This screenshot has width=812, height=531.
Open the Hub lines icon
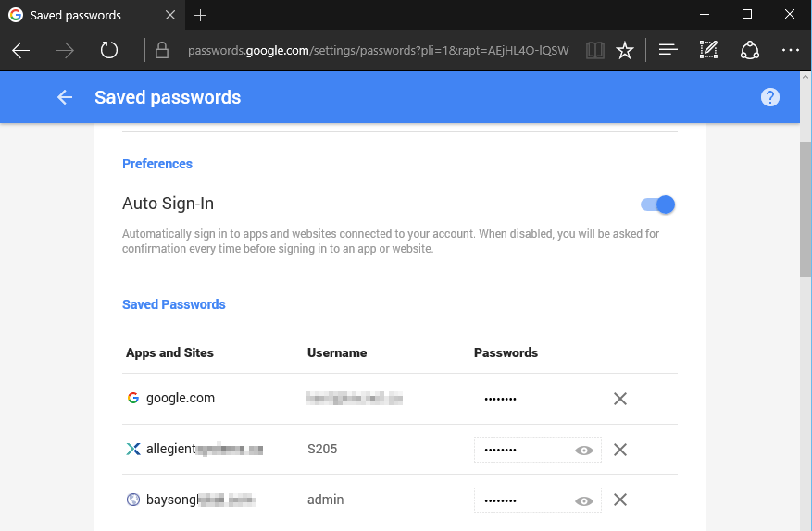click(668, 50)
